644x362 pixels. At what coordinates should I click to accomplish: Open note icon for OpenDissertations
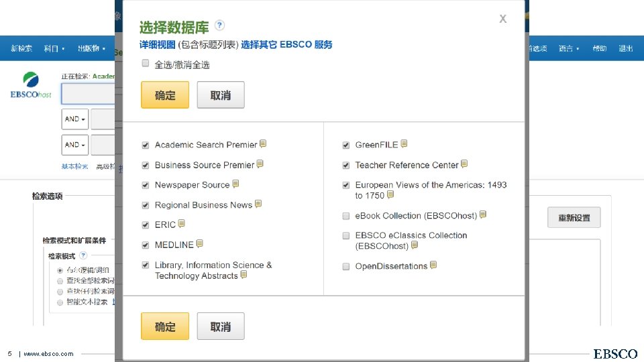[434, 265]
